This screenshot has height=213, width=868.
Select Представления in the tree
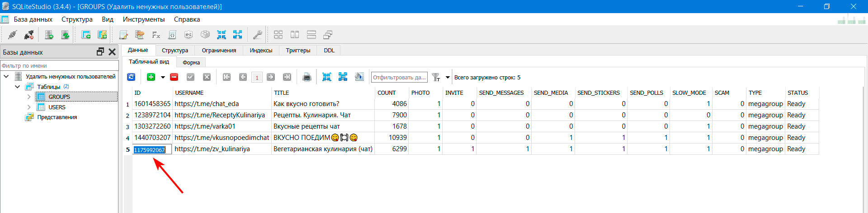tap(57, 117)
